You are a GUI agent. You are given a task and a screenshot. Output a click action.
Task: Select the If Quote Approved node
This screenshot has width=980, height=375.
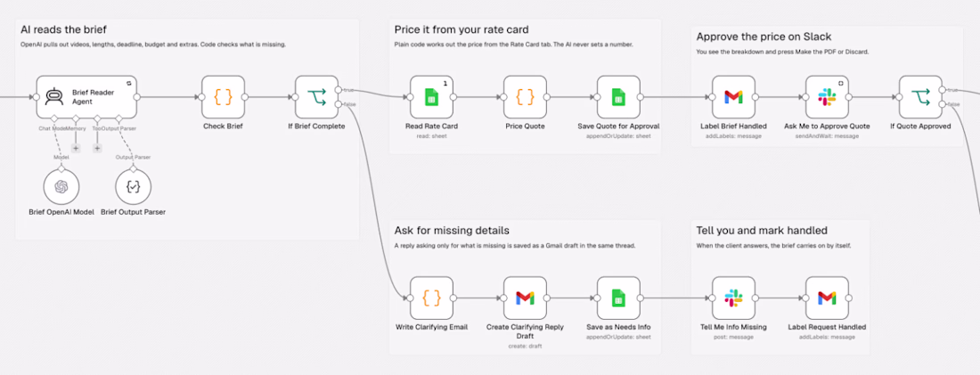[x=920, y=97]
